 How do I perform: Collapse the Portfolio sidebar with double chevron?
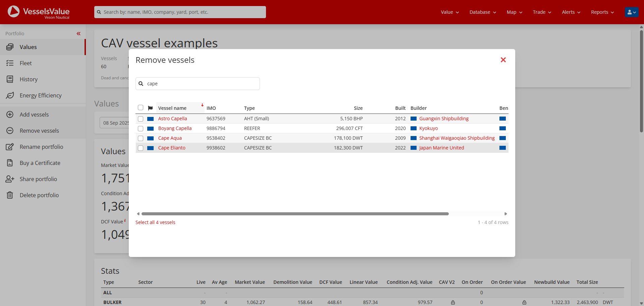78,34
